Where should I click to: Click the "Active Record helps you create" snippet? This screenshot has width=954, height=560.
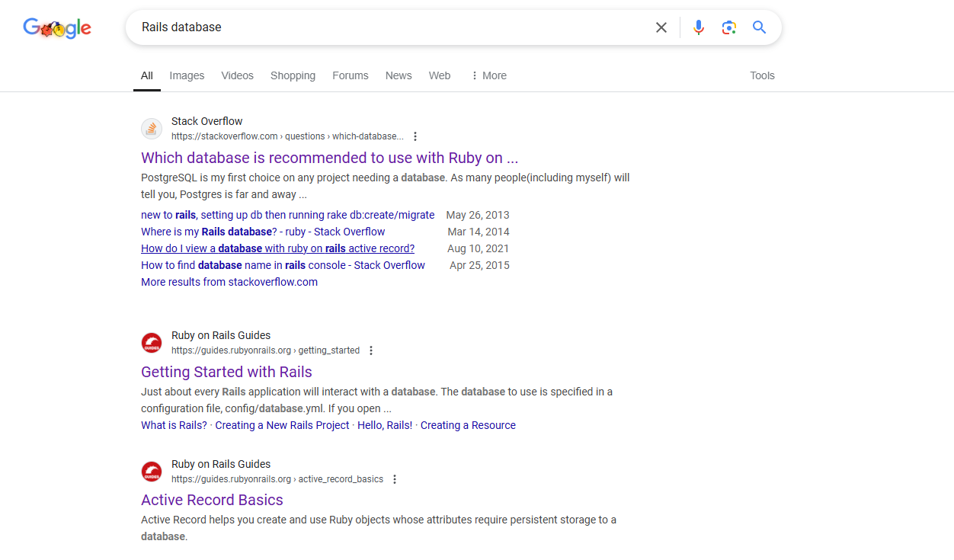click(379, 528)
